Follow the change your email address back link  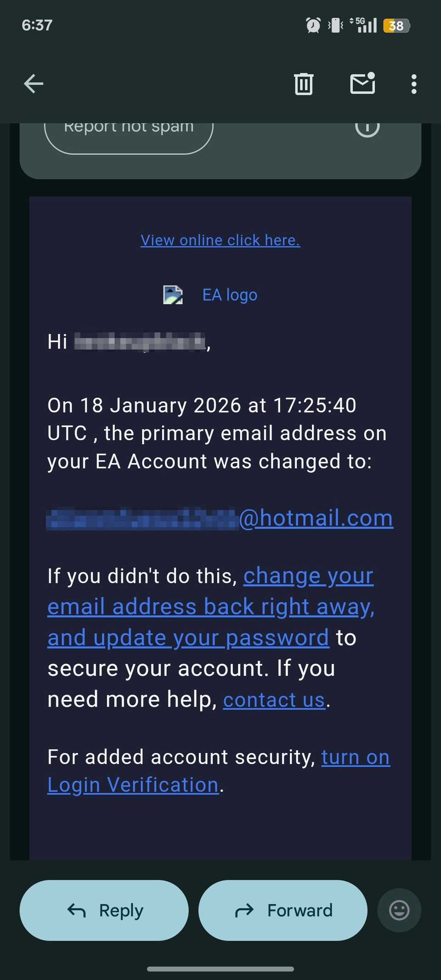pos(210,606)
